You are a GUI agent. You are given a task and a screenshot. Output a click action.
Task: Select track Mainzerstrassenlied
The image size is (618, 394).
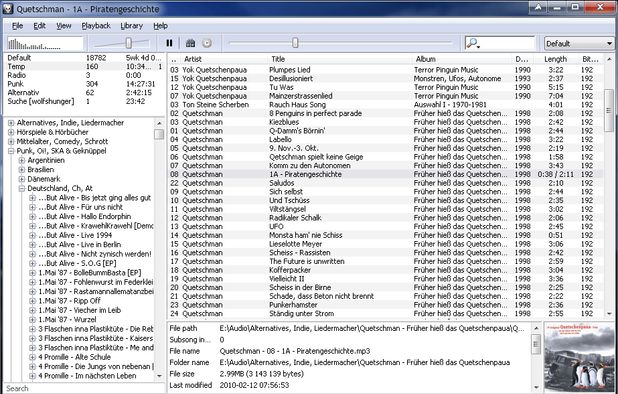click(x=386, y=96)
